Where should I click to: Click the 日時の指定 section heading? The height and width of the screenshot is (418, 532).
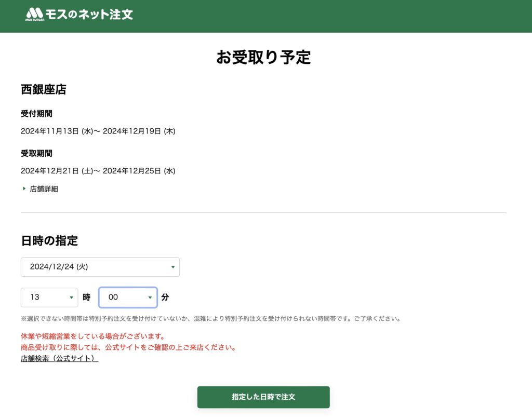tap(49, 241)
